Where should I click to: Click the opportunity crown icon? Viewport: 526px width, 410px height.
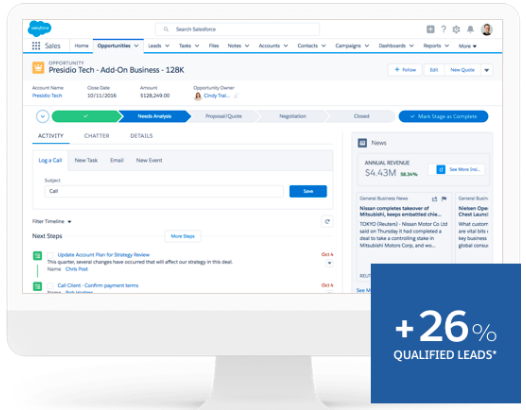click(38, 67)
